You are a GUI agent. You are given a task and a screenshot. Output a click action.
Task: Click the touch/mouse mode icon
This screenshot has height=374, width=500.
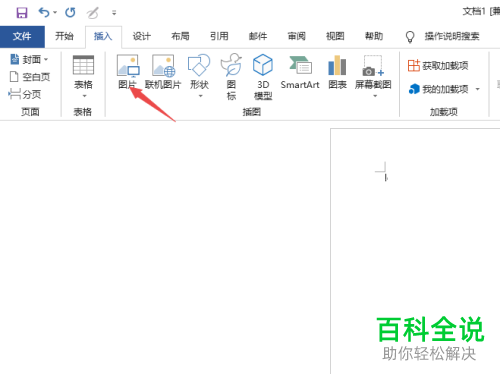point(93,13)
